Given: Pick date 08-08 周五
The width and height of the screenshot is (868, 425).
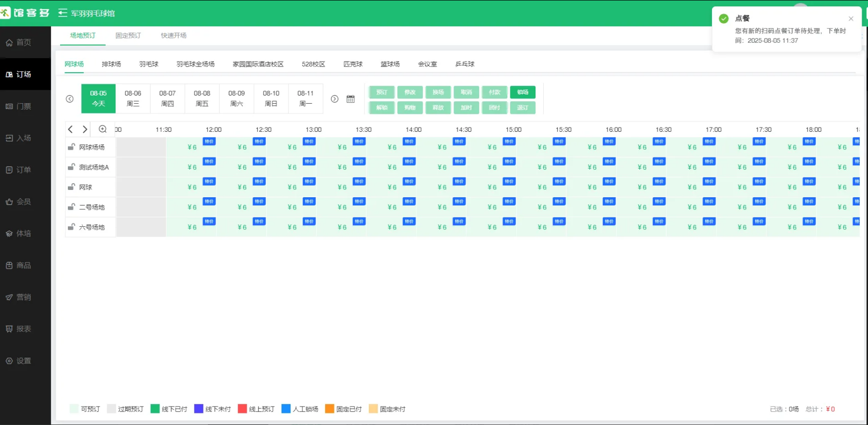Looking at the screenshot, I should (x=202, y=98).
